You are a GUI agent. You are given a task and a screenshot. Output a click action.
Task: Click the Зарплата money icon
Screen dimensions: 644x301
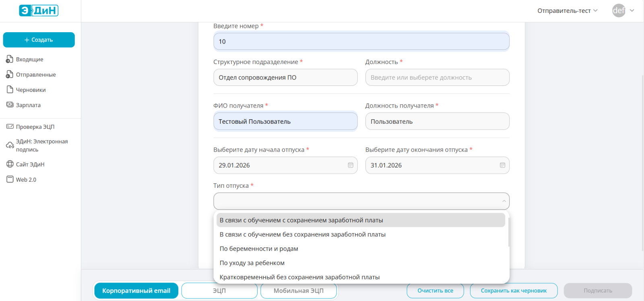coord(10,105)
